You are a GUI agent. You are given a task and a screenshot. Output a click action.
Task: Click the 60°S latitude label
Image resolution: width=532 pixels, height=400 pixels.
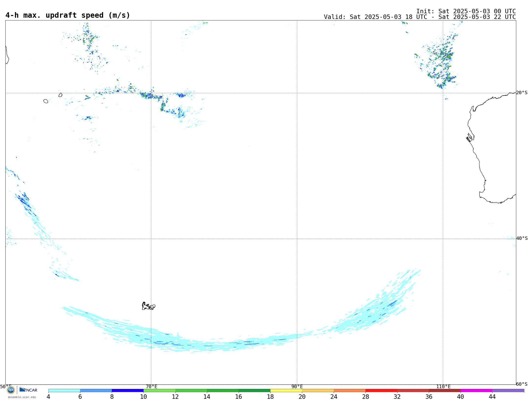[522, 384]
